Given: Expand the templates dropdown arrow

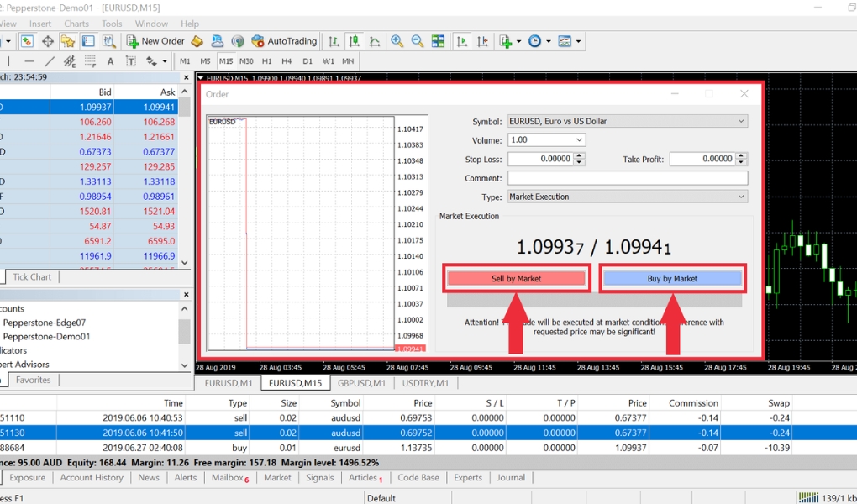Looking at the screenshot, I should 578,41.
